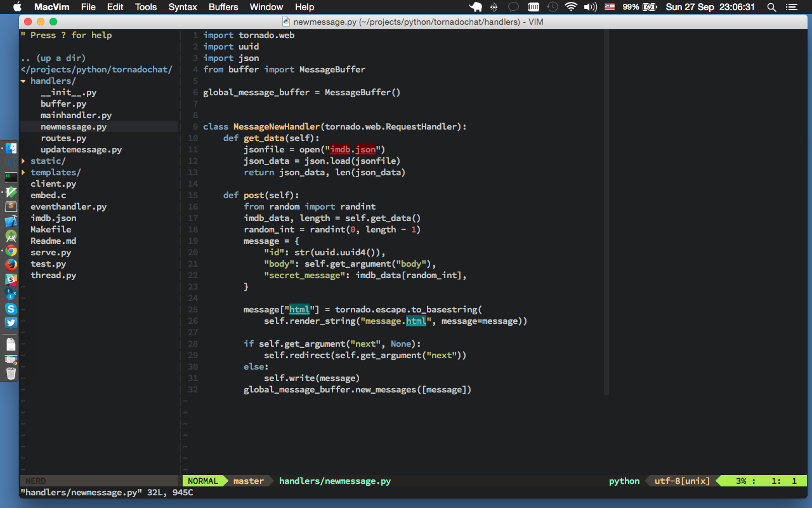Open Notification Center
The width and height of the screenshot is (812, 508).
[790, 7]
